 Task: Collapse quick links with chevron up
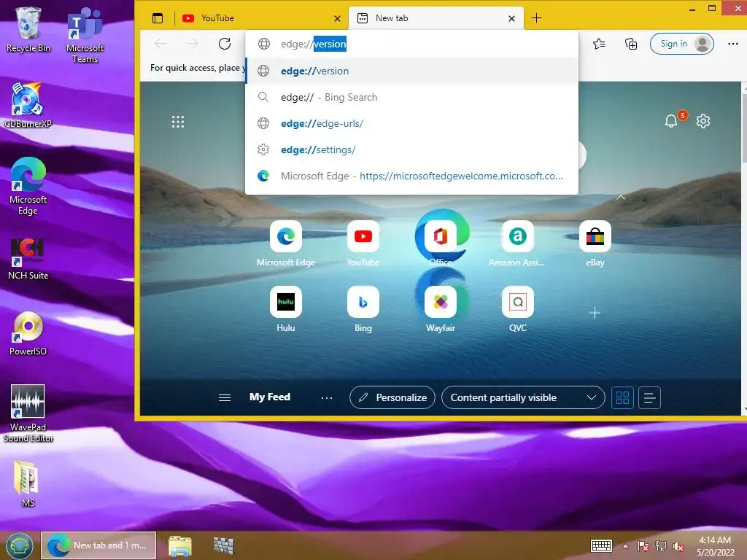click(620, 197)
